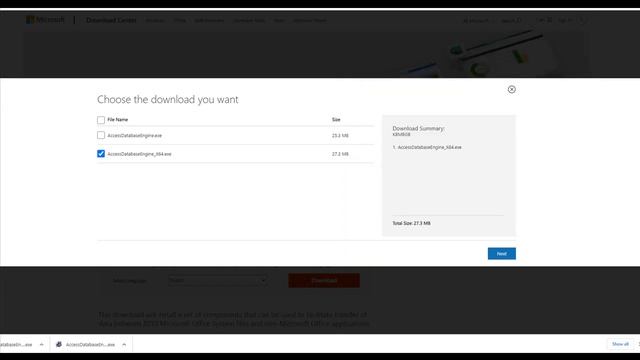Viewport: 640px width, 360px height.
Task: Click Show all downloads
Action: (620, 344)
